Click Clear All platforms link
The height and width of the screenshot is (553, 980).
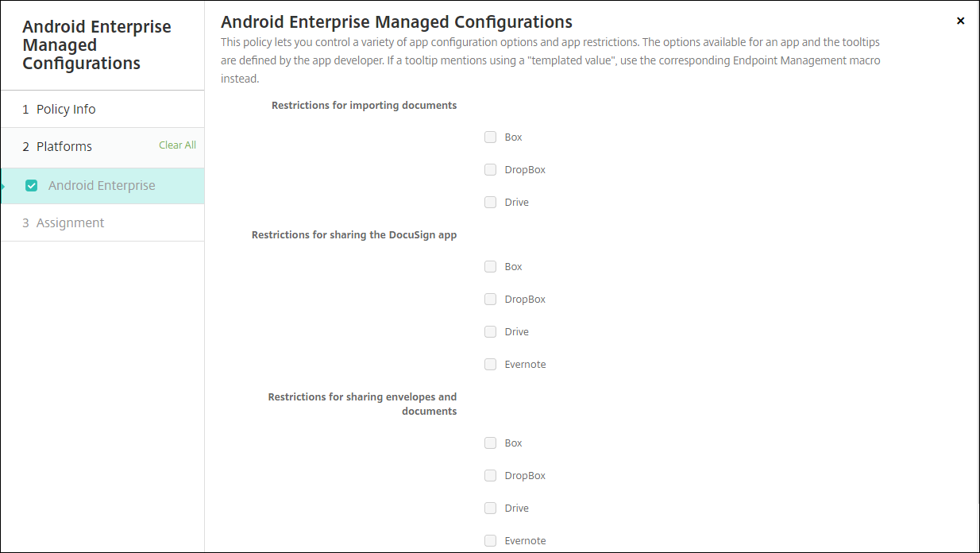pyautogui.click(x=177, y=145)
